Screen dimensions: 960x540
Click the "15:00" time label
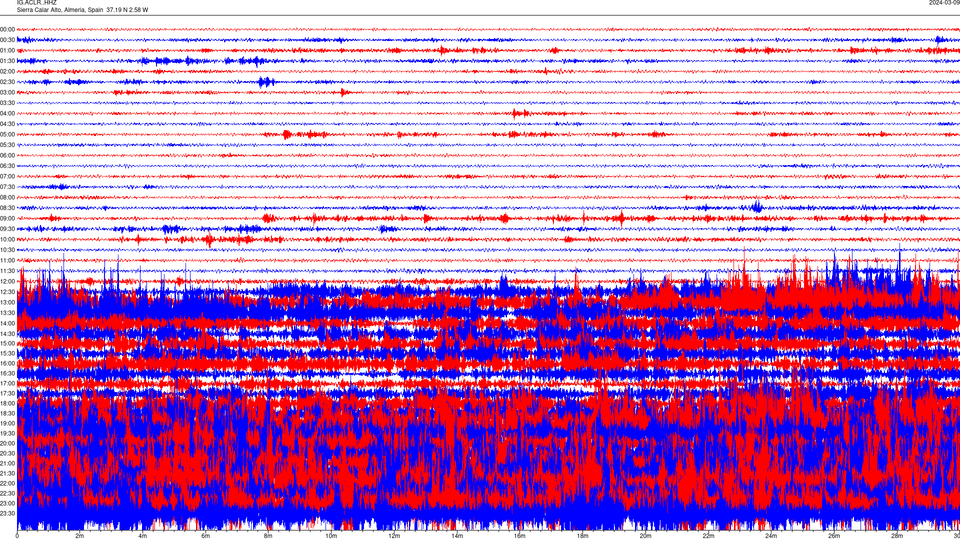point(7,343)
